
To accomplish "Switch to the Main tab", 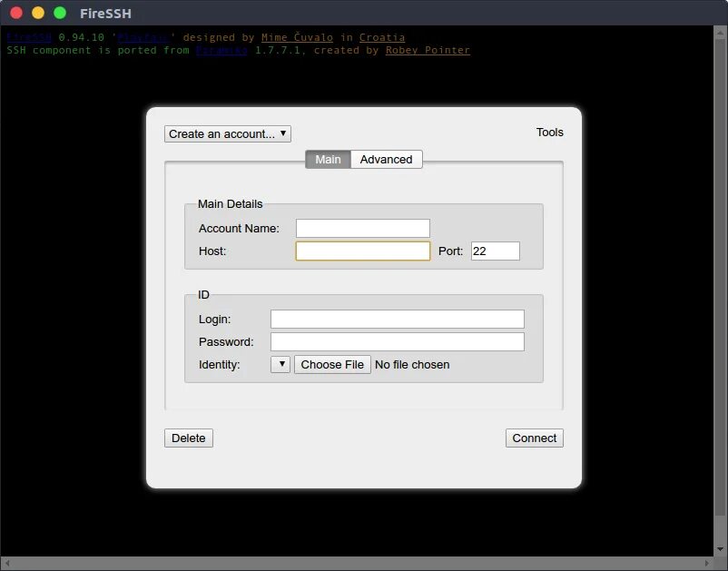I will point(328,159).
